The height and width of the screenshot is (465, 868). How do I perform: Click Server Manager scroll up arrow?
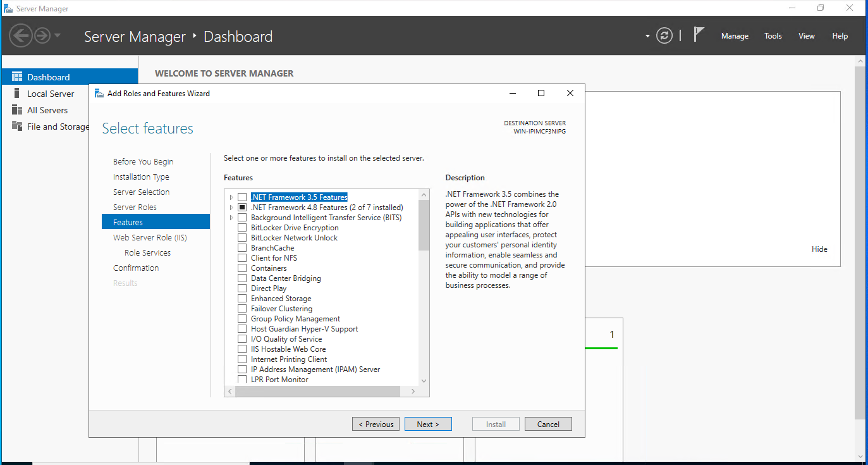point(861,60)
